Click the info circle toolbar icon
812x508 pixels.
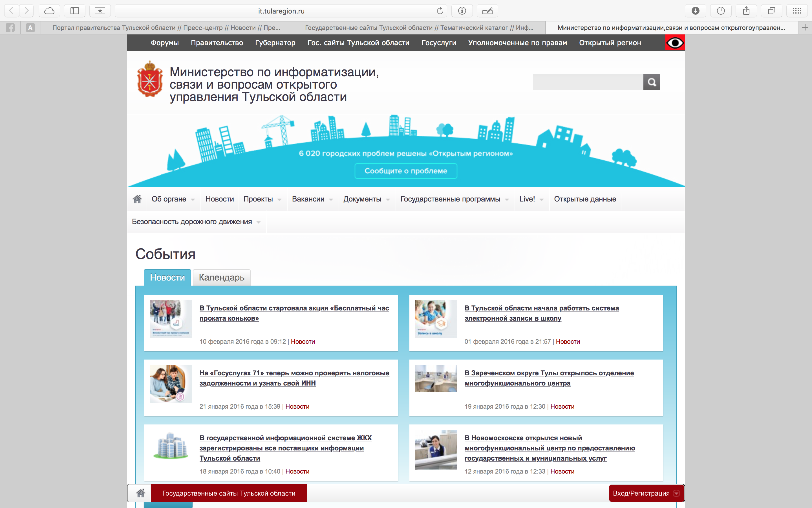[462, 11]
